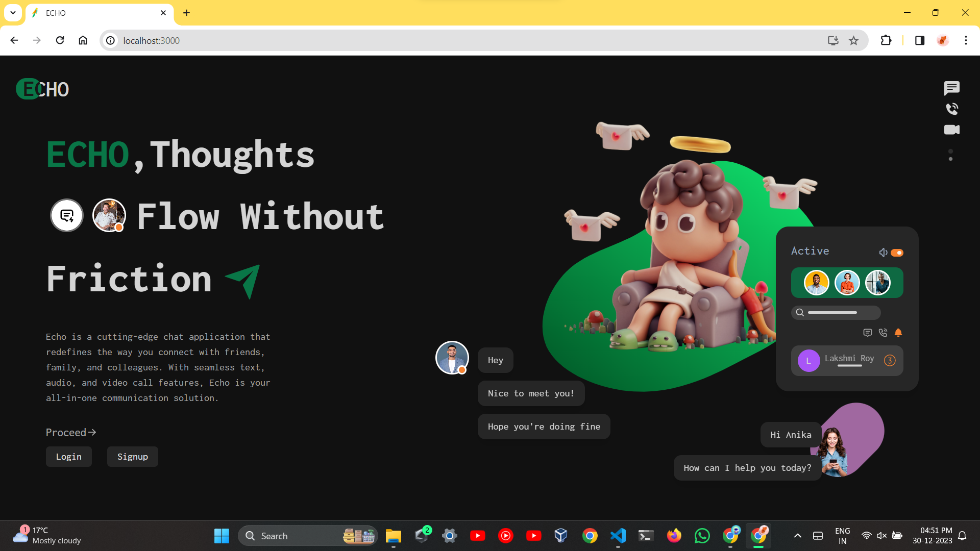The width and height of the screenshot is (980, 551).
Task: Click the video camera icon in right sidebar
Action: point(951,130)
